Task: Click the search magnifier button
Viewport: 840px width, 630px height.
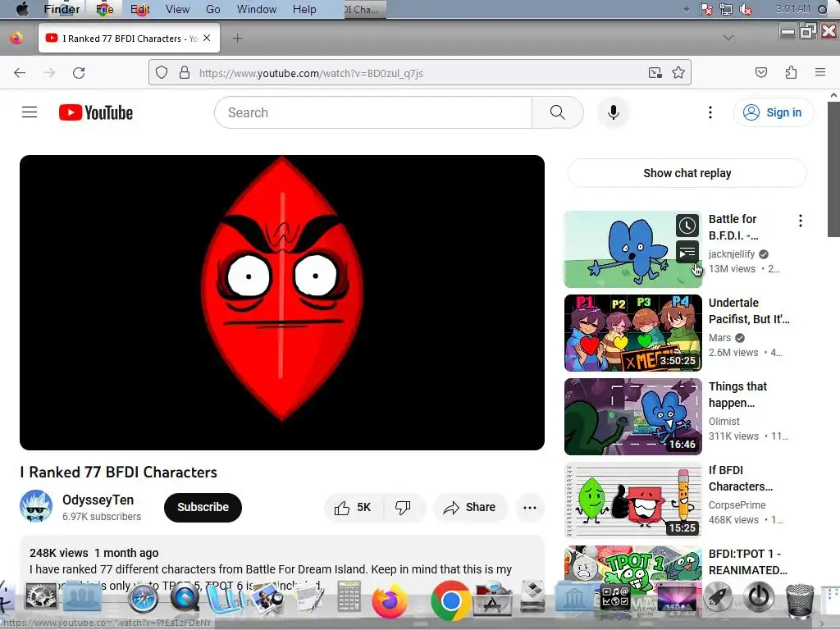Action: pyautogui.click(x=557, y=112)
